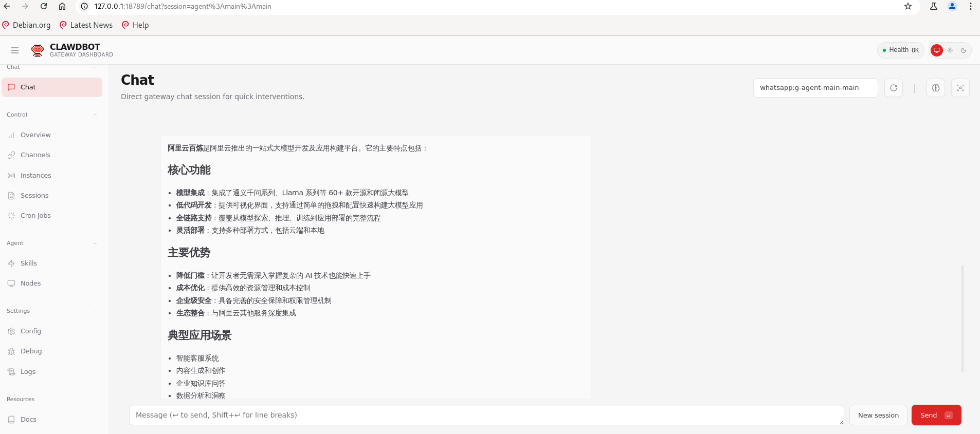Open the Overview page
Screen dimensions: 980x434
pos(52,135)
